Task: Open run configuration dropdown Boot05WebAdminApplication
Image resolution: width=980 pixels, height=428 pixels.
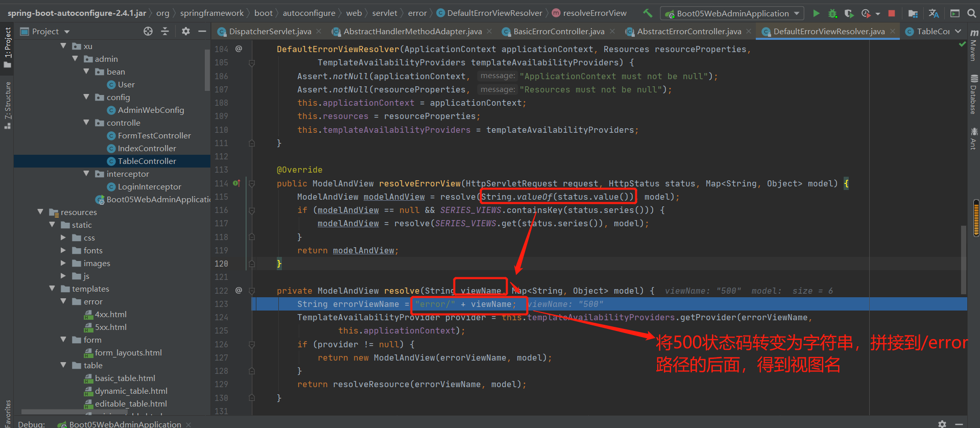Action: pos(732,13)
